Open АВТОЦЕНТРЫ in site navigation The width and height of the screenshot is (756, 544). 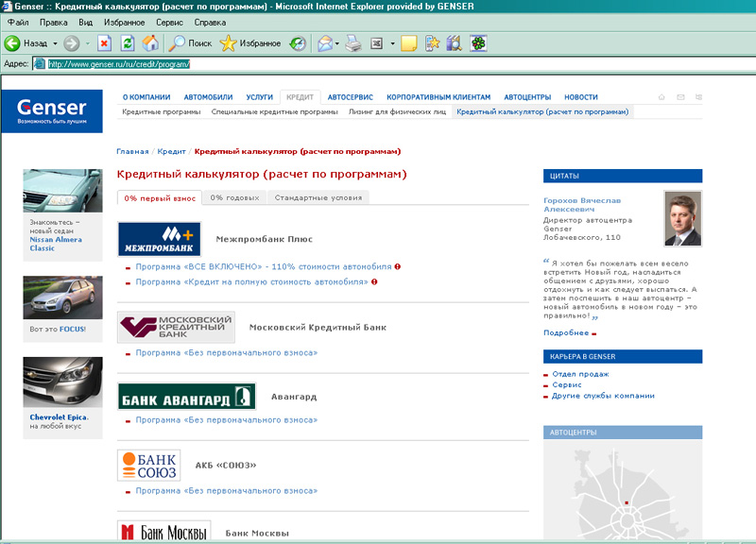tap(527, 97)
